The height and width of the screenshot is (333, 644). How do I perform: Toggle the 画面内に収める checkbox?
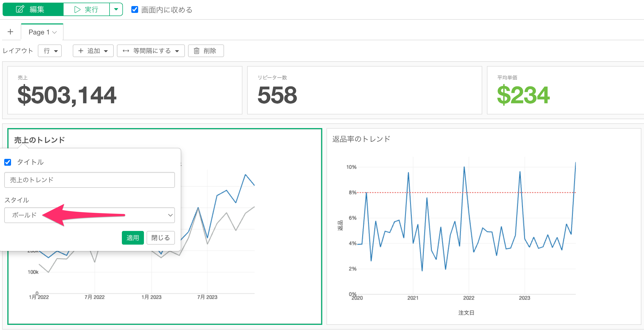tap(135, 10)
